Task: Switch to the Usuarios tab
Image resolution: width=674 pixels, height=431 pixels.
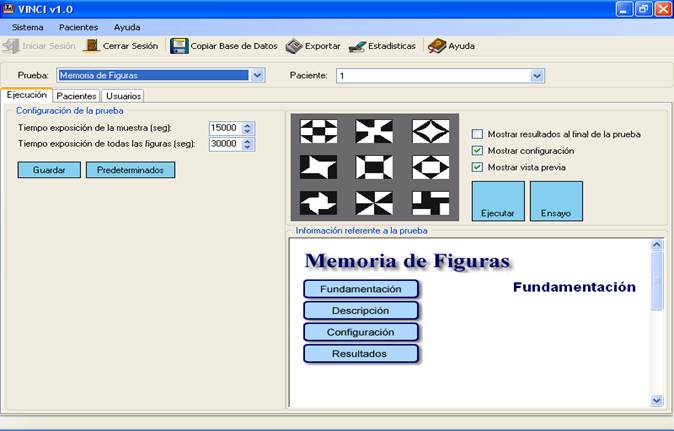Action: tap(123, 96)
